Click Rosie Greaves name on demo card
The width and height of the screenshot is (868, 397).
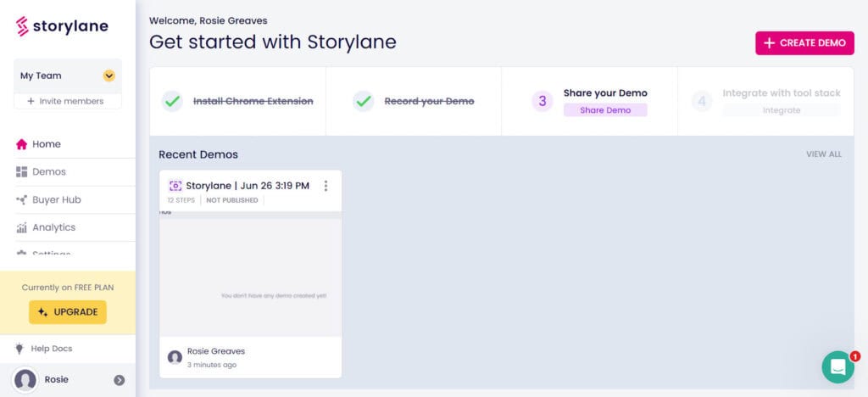(216, 351)
